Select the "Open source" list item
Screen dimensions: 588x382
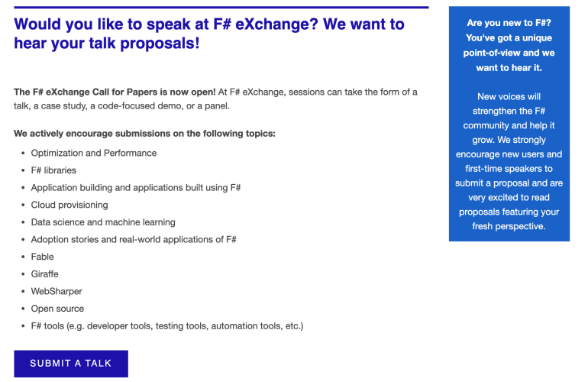tap(57, 309)
